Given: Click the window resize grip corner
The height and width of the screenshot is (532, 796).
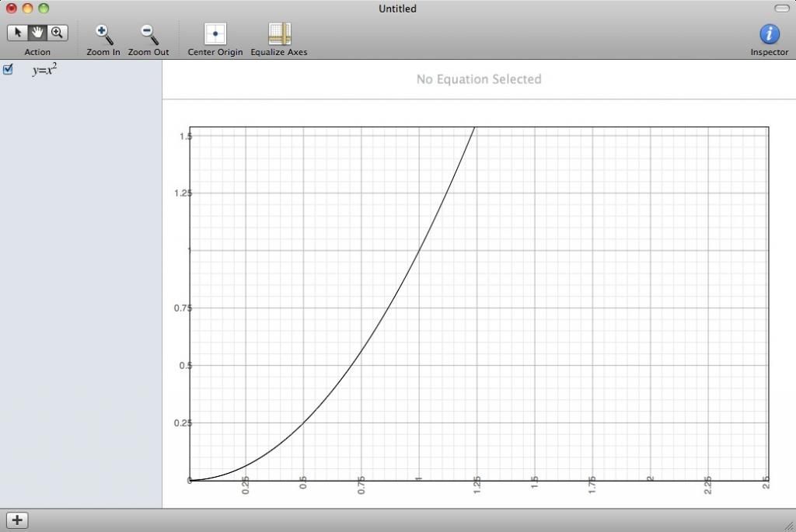Looking at the screenshot, I should click(x=788, y=525).
